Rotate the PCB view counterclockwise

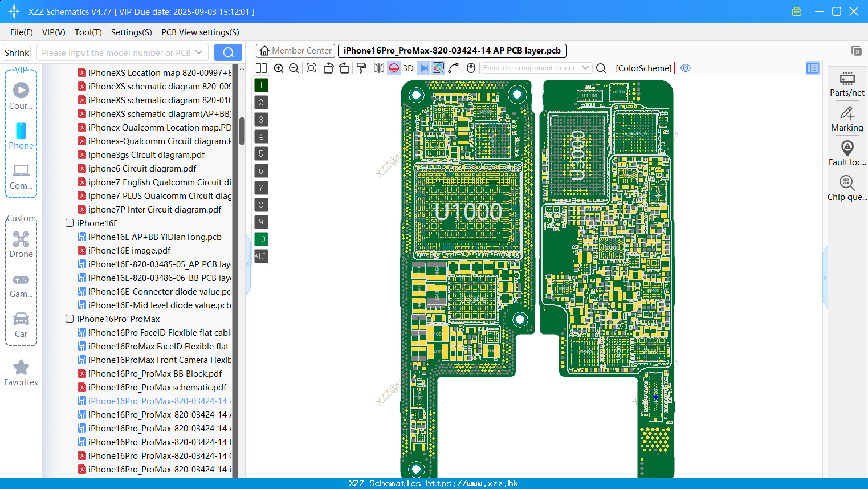click(x=328, y=68)
